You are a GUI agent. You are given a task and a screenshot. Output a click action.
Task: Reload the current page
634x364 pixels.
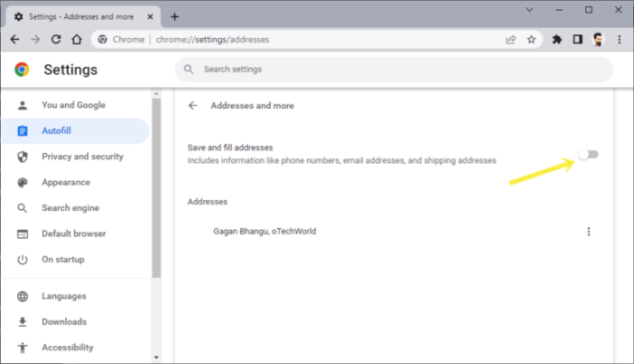pos(56,39)
